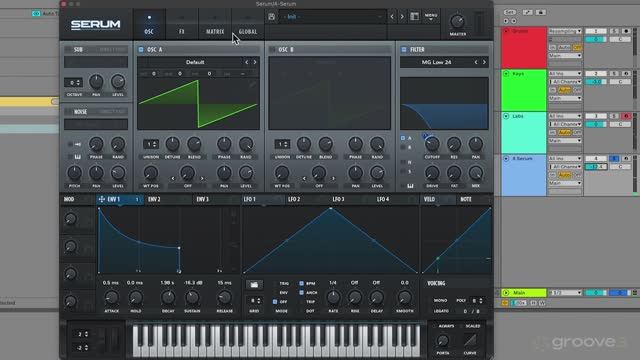Fold the Keys track in Ableton
640x360 pixels.
click(506, 73)
